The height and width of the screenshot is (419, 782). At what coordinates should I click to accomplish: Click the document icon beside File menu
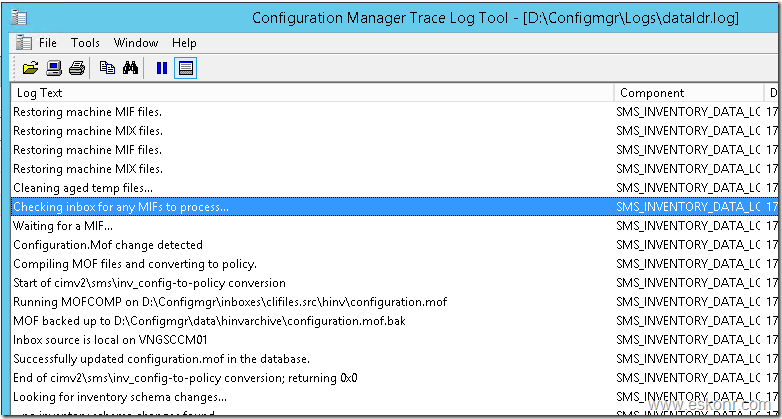[x=23, y=43]
